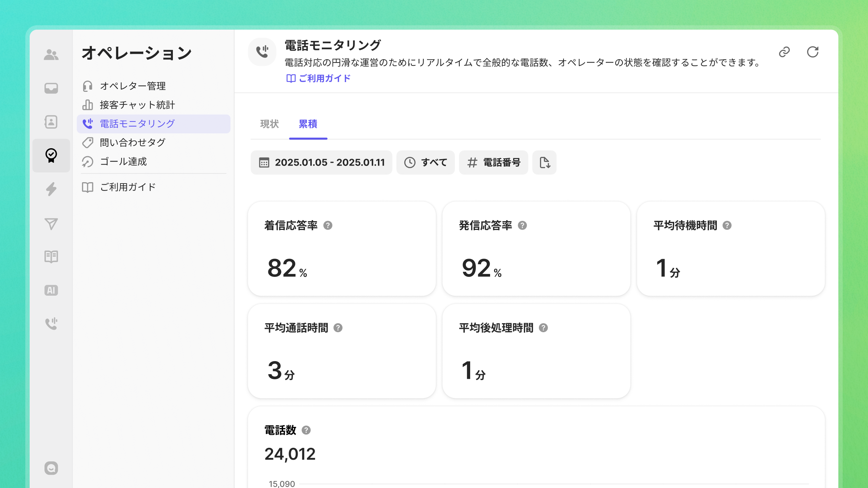Screen dimensions: 868x488
Task: Select the 累積 tab
Action: (x=308, y=124)
